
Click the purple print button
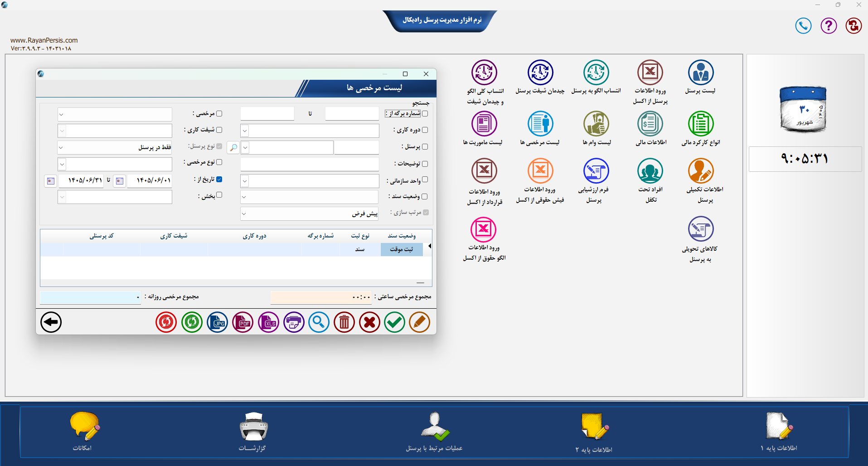[x=294, y=322]
